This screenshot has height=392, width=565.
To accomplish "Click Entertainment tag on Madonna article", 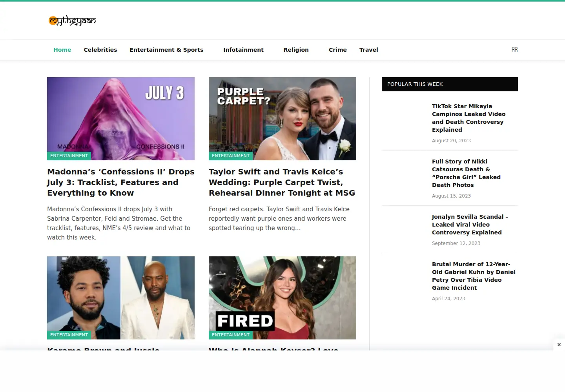I will 69,156.
